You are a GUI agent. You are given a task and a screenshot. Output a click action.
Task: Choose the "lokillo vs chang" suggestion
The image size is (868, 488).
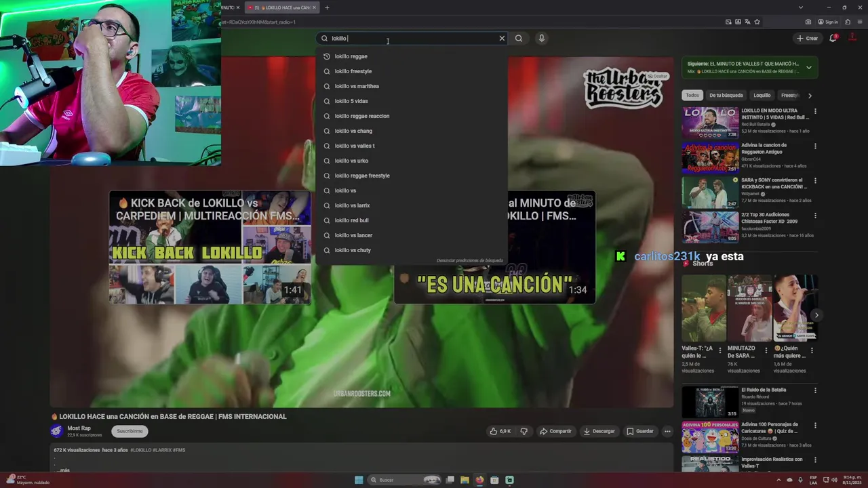(412, 131)
